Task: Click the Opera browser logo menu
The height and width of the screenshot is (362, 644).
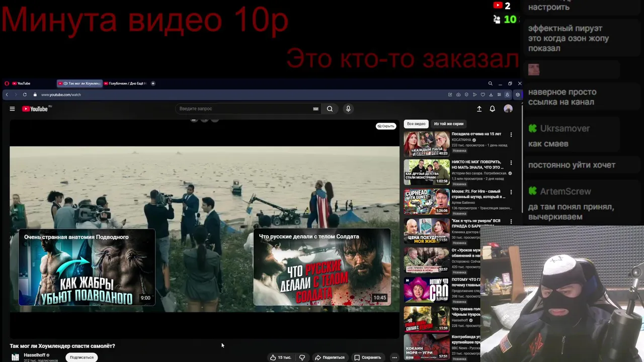Action: tap(7, 83)
